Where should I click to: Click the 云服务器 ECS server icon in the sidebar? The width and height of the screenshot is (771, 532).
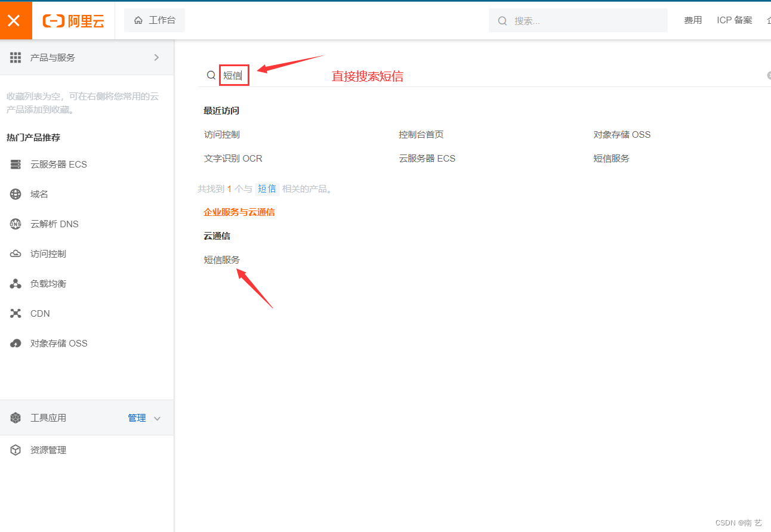tap(16, 165)
